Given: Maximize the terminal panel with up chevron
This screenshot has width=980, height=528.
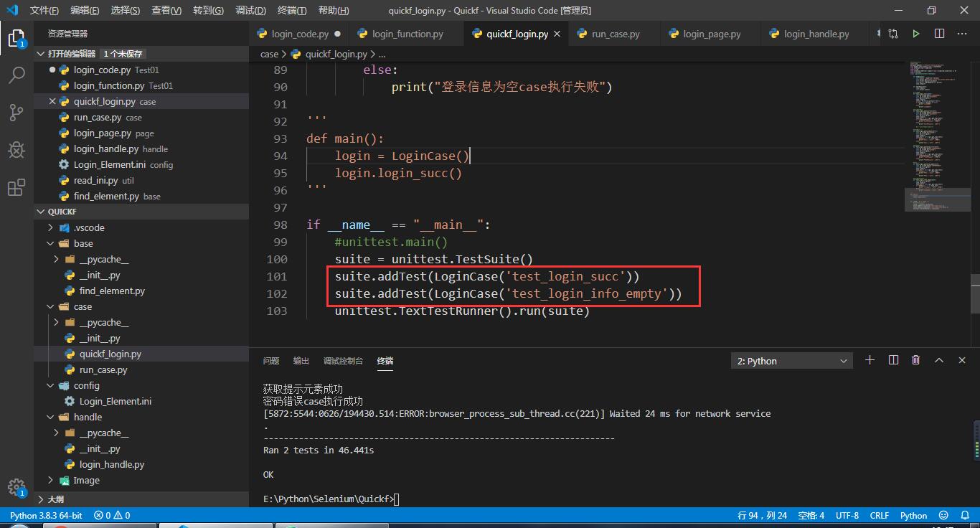Looking at the screenshot, I should coord(939,360).
